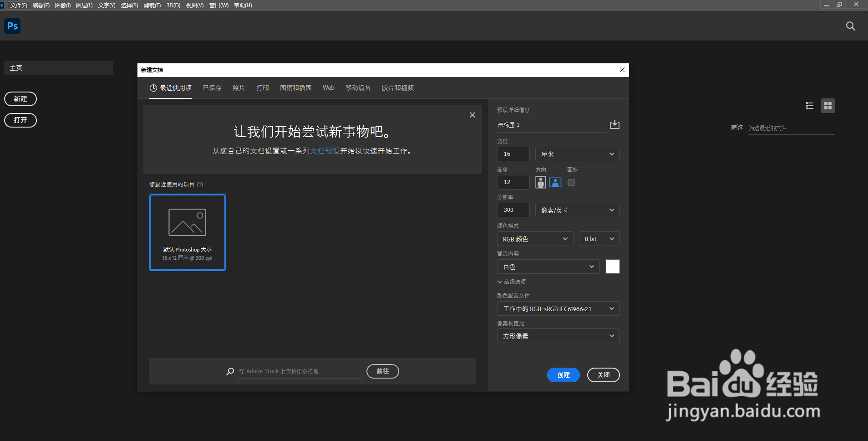Switch recent files to list view
868x441 pixels.
pyautogui.click(x=810, y=105)
